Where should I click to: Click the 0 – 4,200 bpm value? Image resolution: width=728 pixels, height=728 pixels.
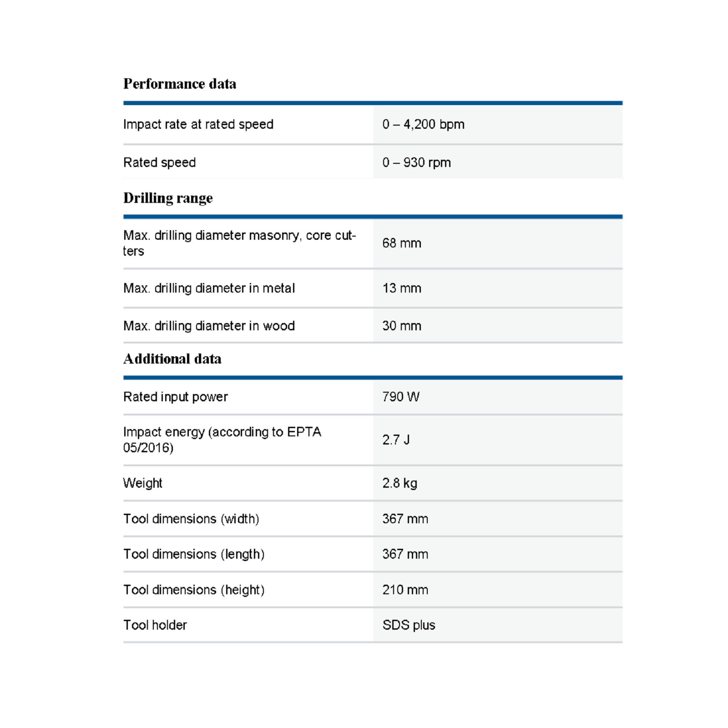tap(423, 124)
